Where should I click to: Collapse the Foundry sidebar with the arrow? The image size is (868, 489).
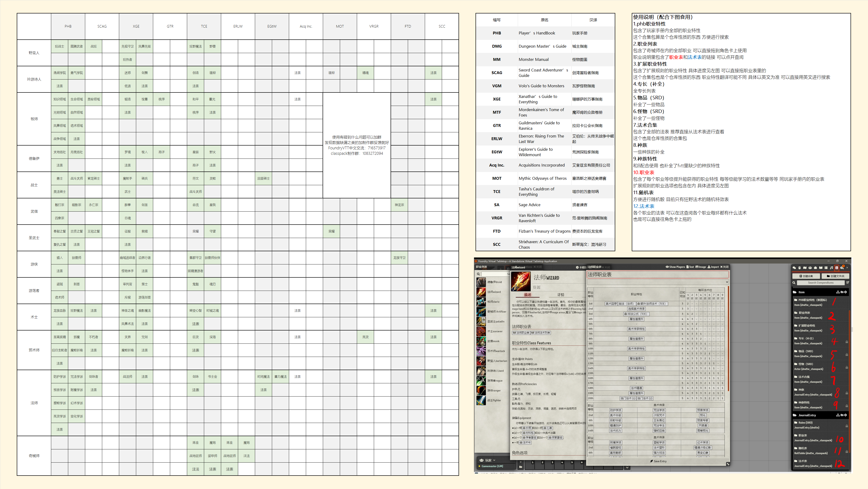pos(847,268)
